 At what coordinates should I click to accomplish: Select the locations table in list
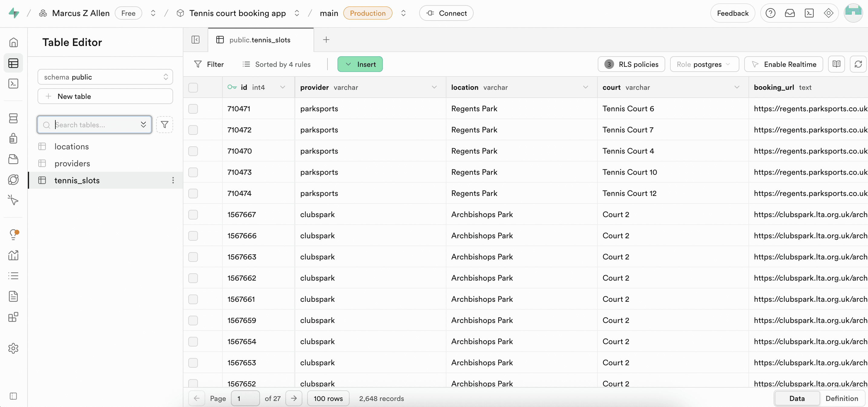click(x=71, y=146)
